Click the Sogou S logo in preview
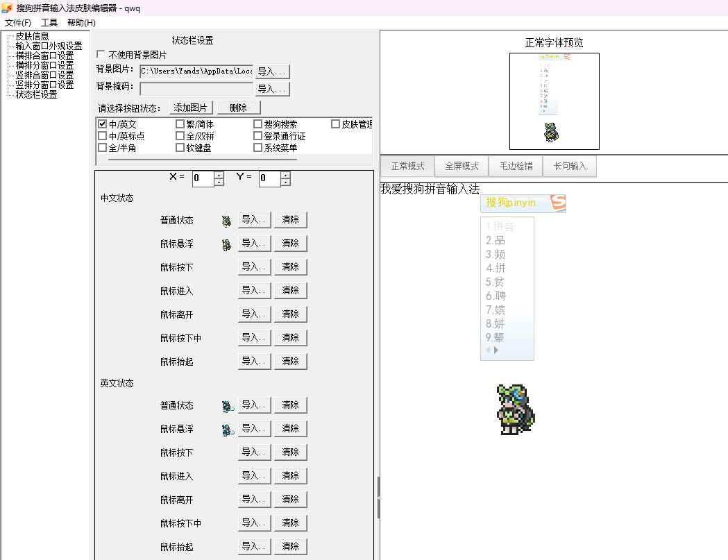The image size is (728, 560). pyautogui.click(x=557, y=203)
